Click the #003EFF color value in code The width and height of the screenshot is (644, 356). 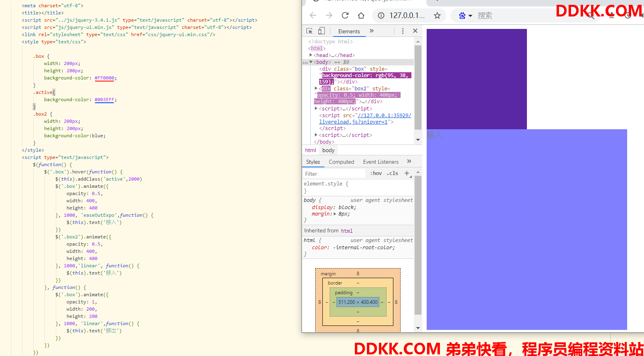coord(104,100)
